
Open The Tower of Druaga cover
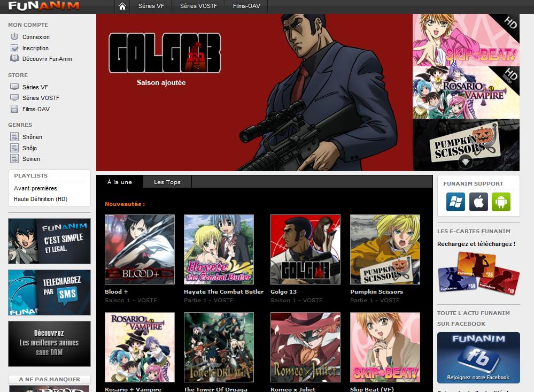click(219, 348)
